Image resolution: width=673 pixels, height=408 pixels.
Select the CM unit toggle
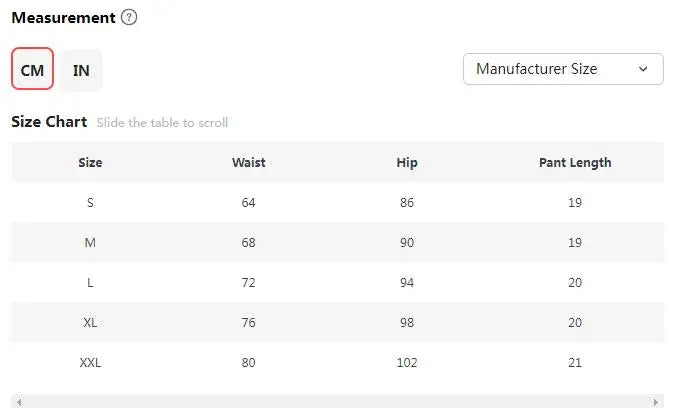[33, 69]
